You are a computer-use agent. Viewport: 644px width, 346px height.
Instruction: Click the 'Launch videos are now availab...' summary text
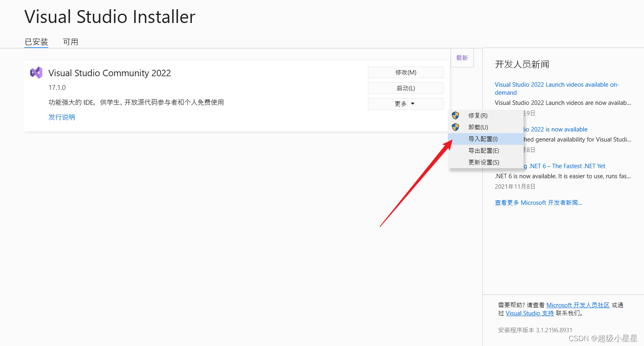563,103
